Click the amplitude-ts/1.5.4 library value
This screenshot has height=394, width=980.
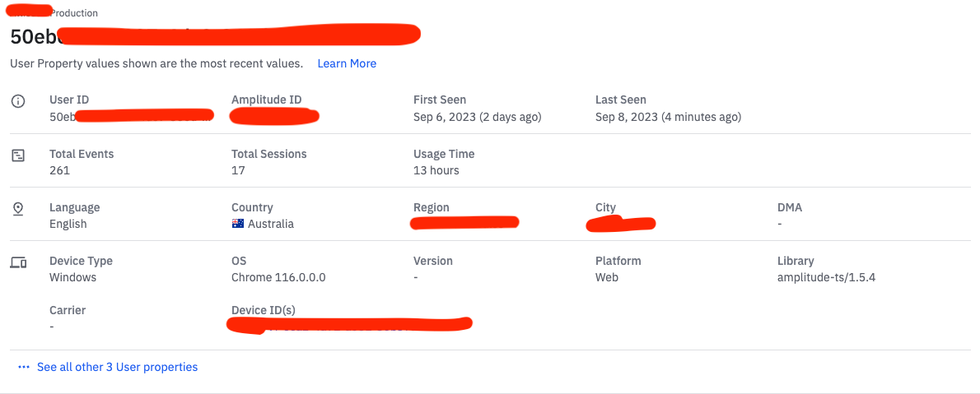826,277
